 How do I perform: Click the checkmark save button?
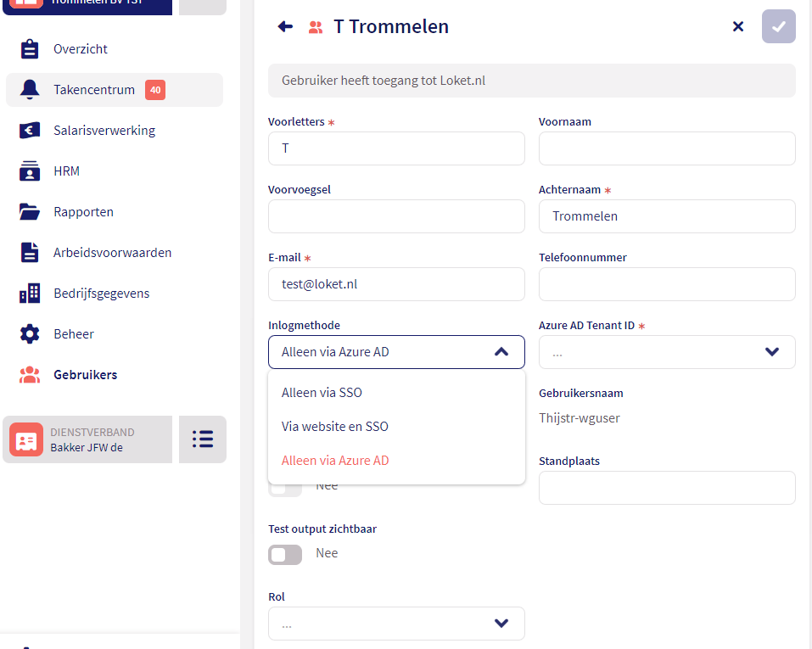pyautogui.click(x=778, y=26)
